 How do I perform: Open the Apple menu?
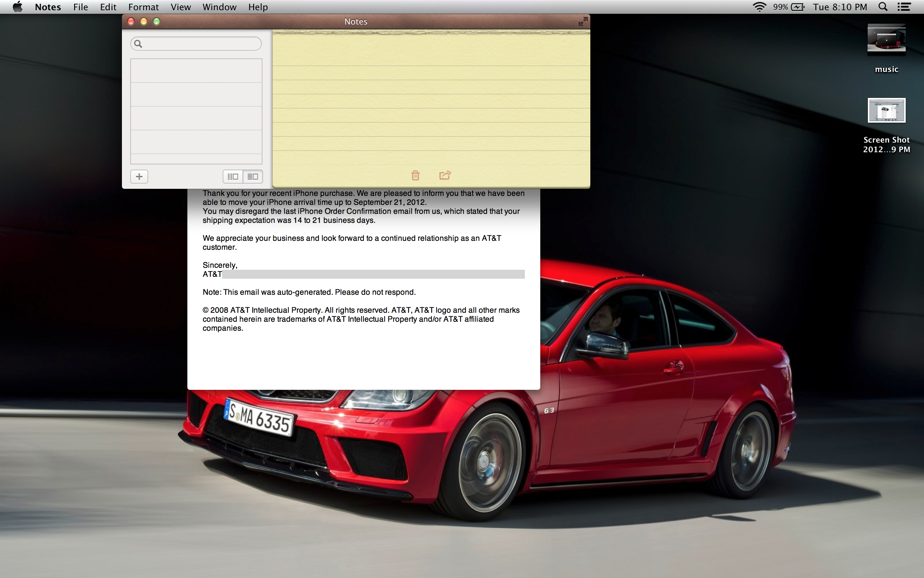coord(18,7)
